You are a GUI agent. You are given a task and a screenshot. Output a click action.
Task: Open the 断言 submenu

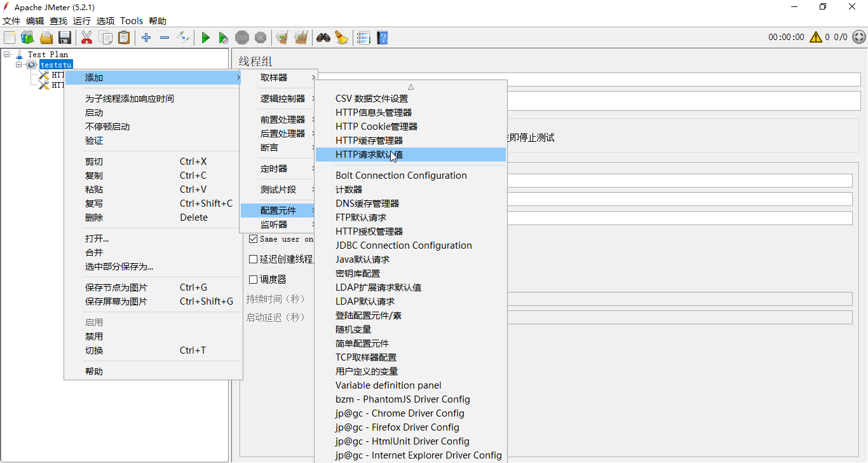click(278, 148)
